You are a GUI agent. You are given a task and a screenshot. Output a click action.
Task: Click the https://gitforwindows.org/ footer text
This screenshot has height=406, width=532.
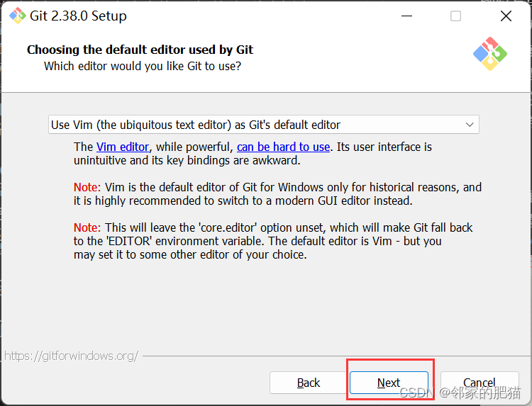71,356
